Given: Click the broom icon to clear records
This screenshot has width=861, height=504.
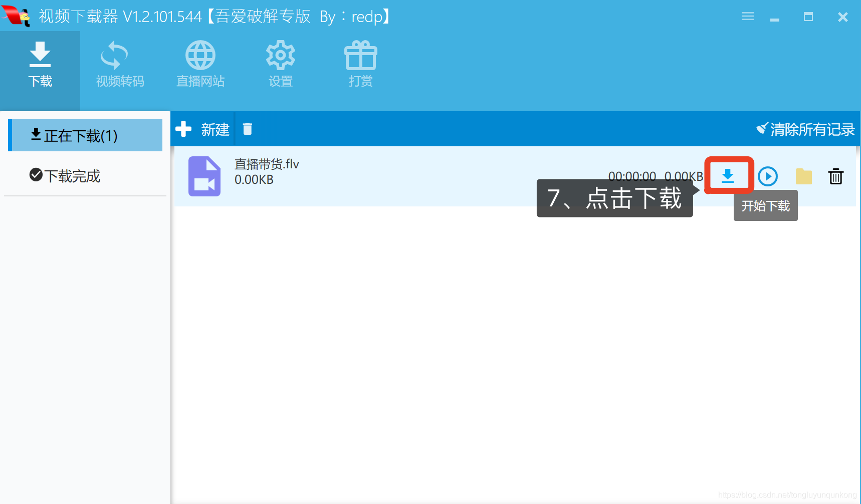Looking at the screenshot, I should pyautogui.click(x=761, y=129).
